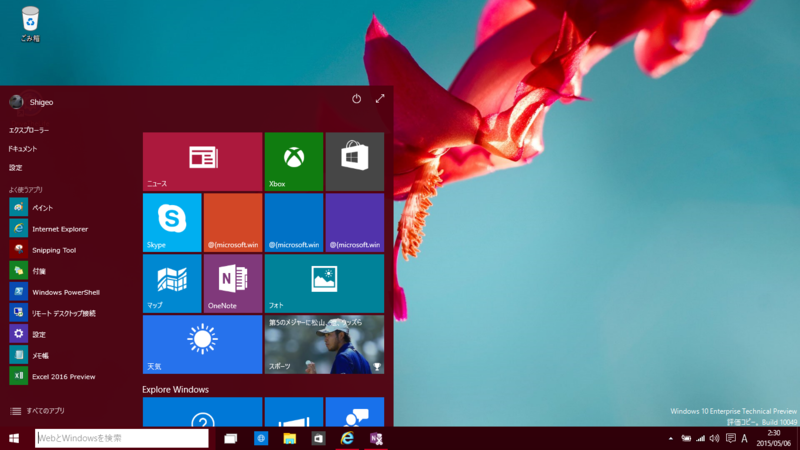Open the network signal tray icon

pyautogui.click(x=701, y=438)
